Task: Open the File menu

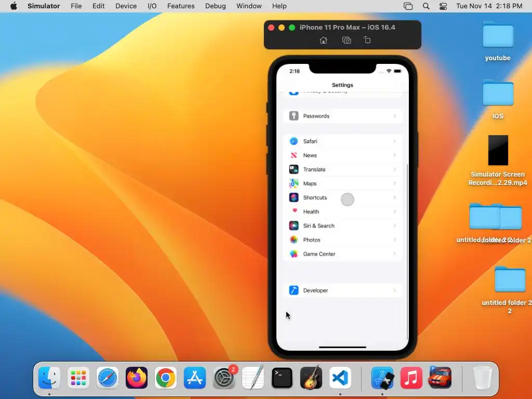Action: (x=76, y=6)
